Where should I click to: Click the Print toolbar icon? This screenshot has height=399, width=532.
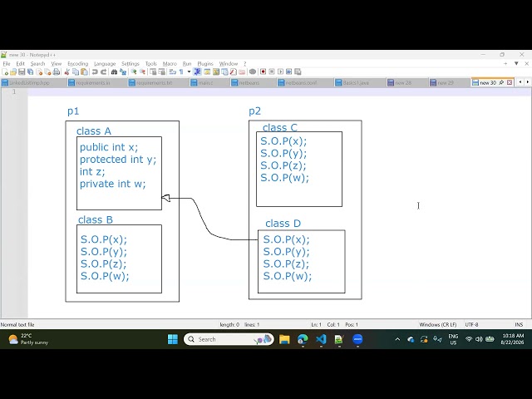(x=57, y=72)
